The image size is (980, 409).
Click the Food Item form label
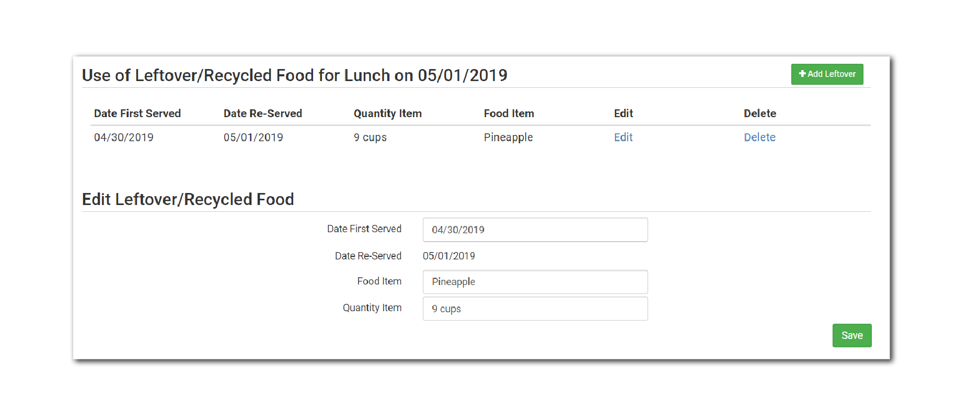[x=379, y=281]
